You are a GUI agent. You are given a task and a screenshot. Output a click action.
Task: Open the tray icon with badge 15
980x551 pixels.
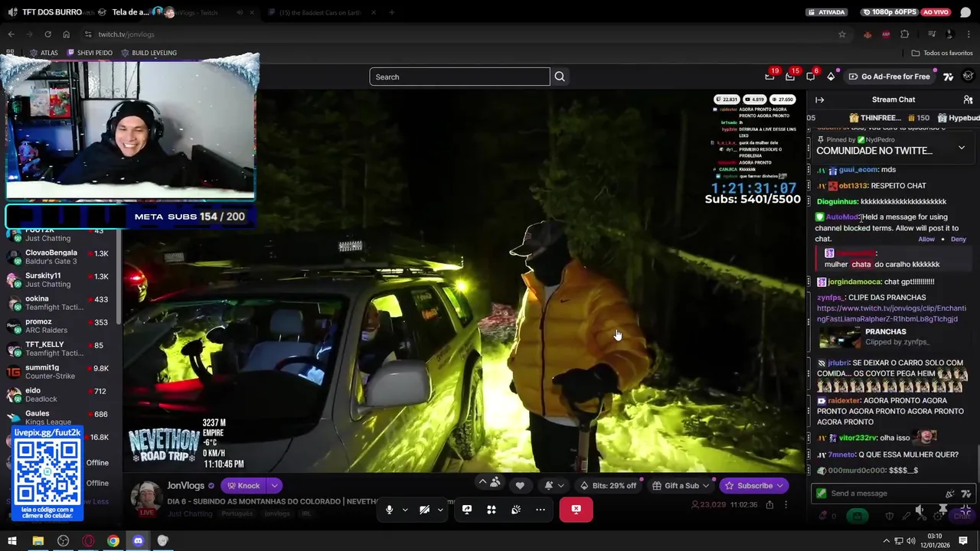(790, 77)
